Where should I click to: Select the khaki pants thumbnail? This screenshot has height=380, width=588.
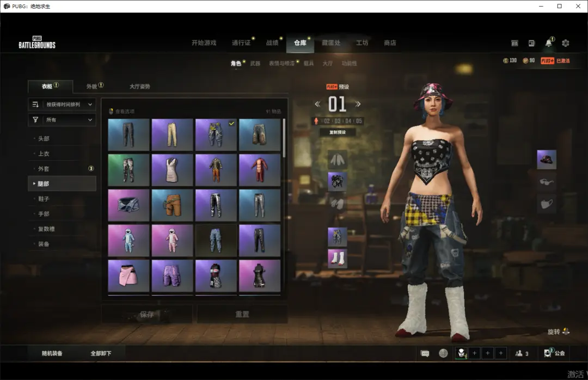coord(172,134)
